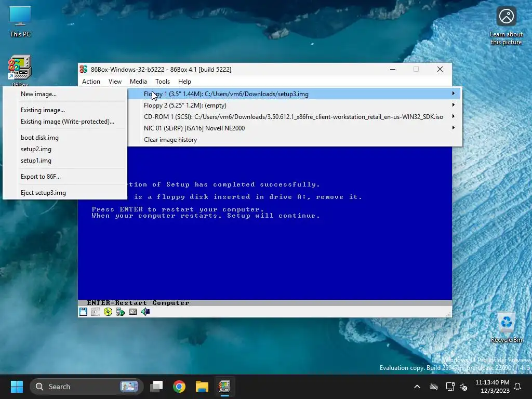Open the taskbar clock and date
Viewport: 532px width, 399px height.
coord(493,387)
